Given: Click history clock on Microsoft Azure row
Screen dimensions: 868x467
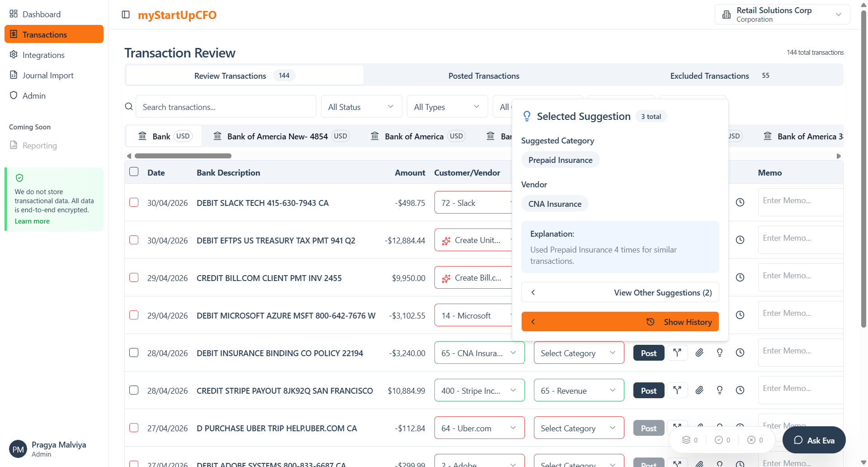Looking at the screenshot, I should (740, 315).
